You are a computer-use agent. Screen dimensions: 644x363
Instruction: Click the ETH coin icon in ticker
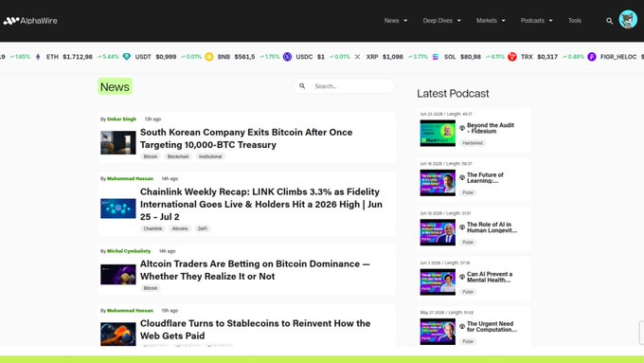point(38,57)
